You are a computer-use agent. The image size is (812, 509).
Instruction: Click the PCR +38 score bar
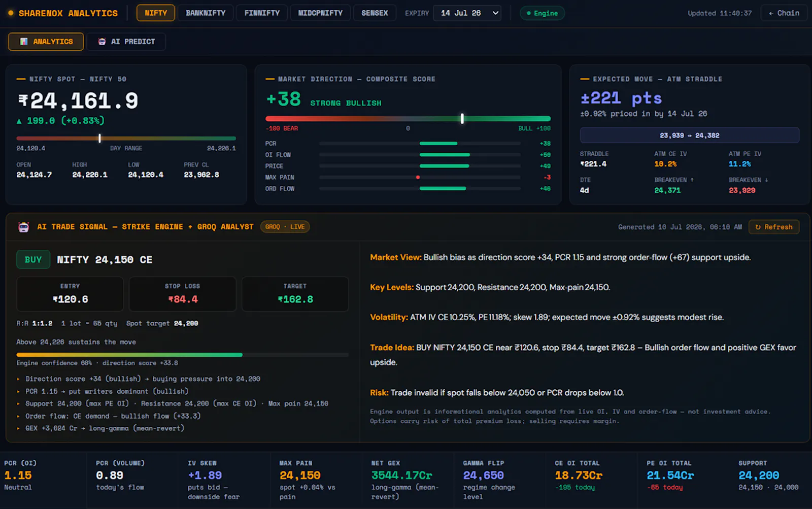coord(420,144)
